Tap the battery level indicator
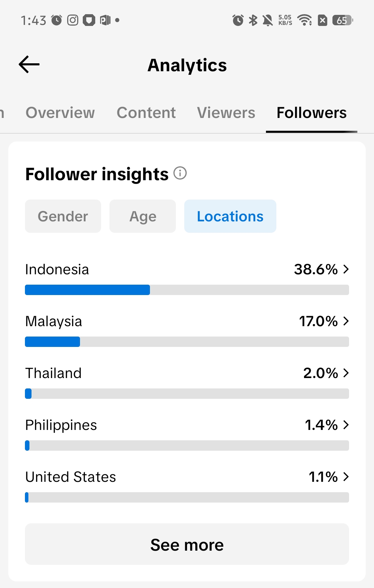Viewport: 374px width, 588px height. (342, 20)
